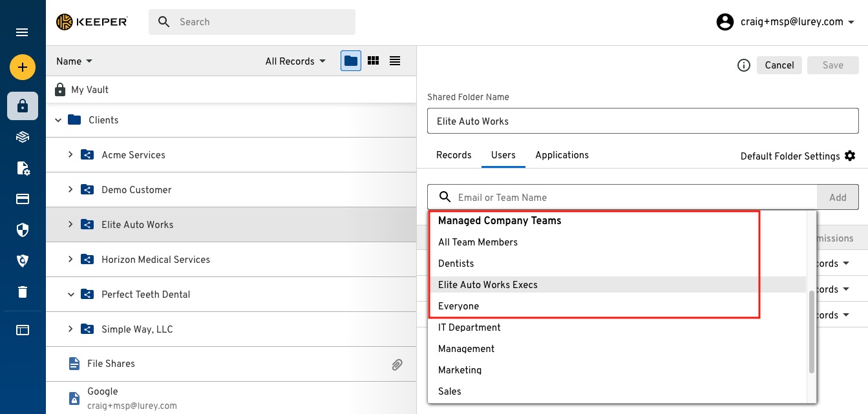Switch to the Applications tab
Screen dimensions: 868x414
coord(562,155)
